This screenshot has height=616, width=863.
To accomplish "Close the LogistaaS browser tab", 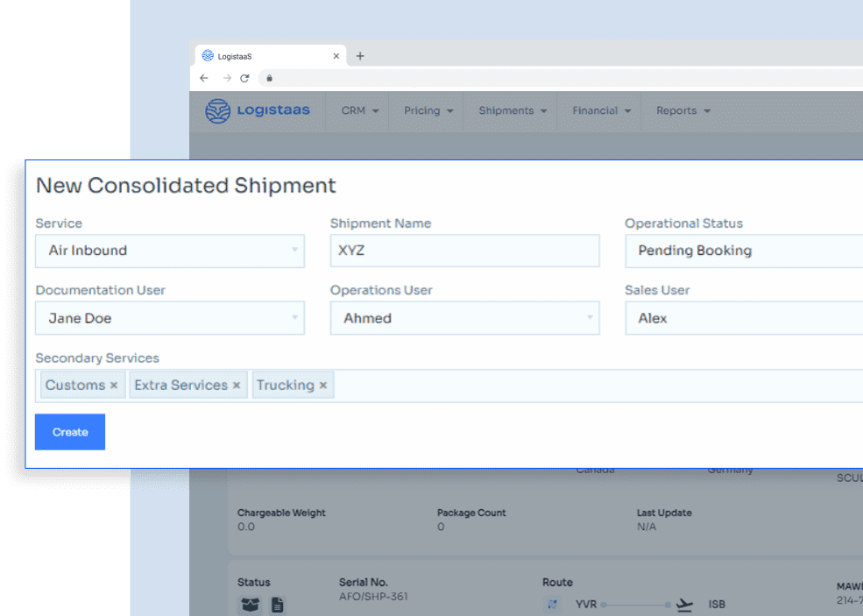I will 336,56.
